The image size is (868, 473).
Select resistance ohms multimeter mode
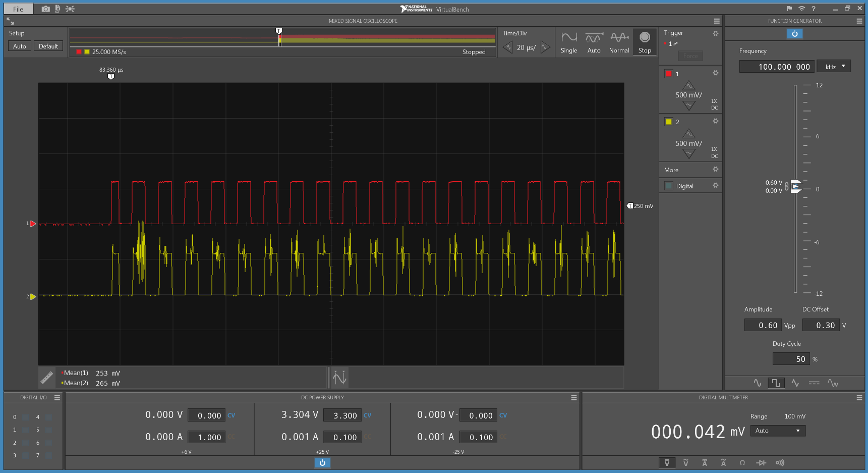pos(742,463)
